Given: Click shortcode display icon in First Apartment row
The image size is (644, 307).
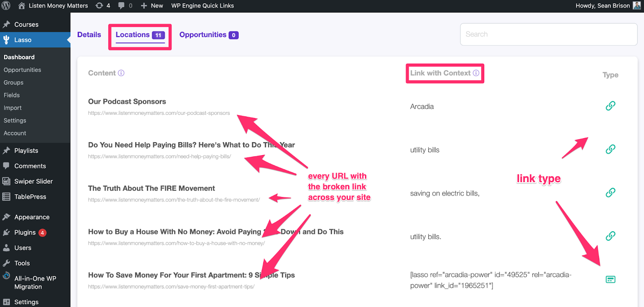Looking at the screenshot, I should (x=611, y=279).
